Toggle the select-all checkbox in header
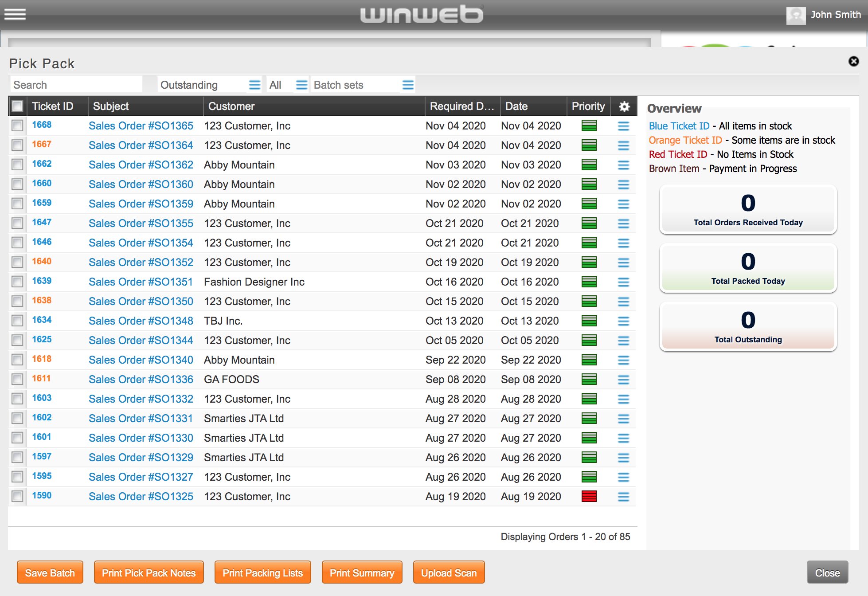 point(17,106)
